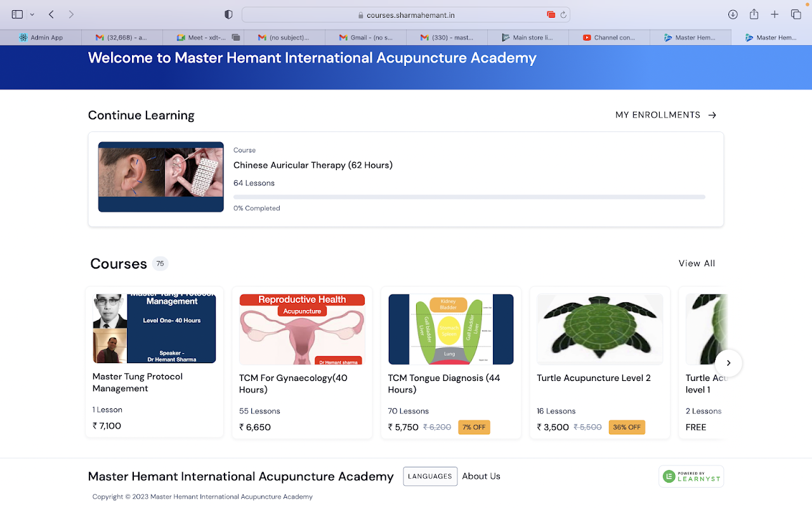The height and width of the screenshot is (508, 812).
Task: Show tab overview icon
Action: pyautogui.click(x=796, y=14)
